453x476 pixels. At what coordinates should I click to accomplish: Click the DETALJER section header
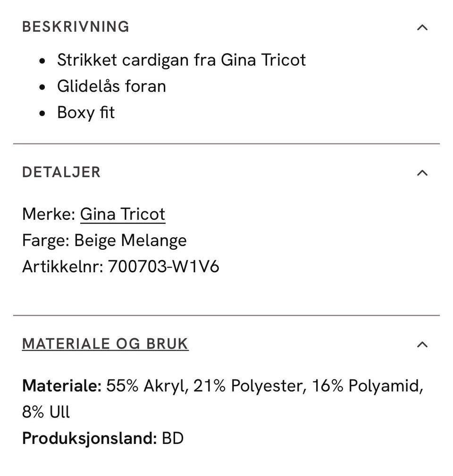pyautogui.click(x=61, y=173)
